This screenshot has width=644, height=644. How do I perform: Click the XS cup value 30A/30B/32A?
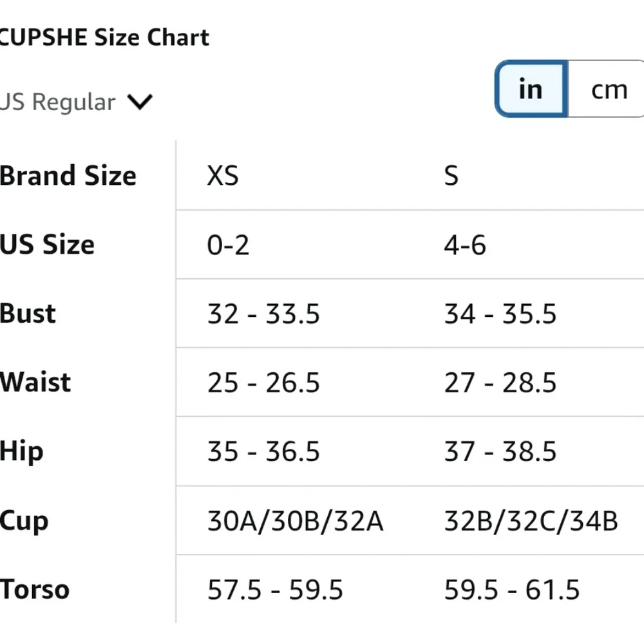295,521
